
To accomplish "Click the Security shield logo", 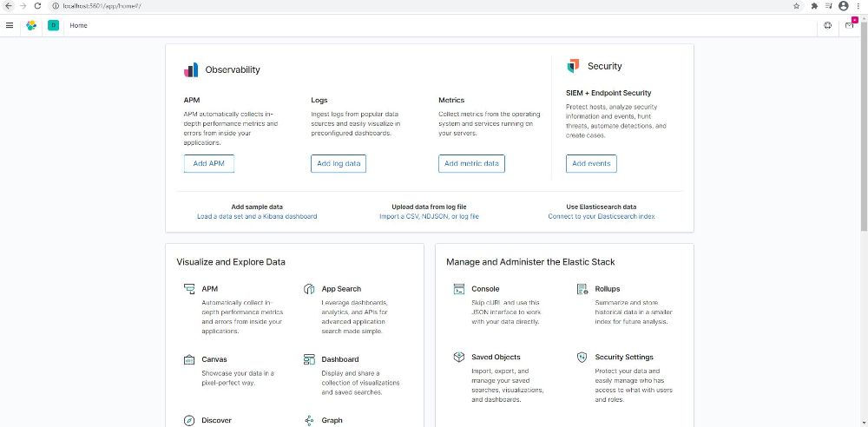I will pos(573,66).
